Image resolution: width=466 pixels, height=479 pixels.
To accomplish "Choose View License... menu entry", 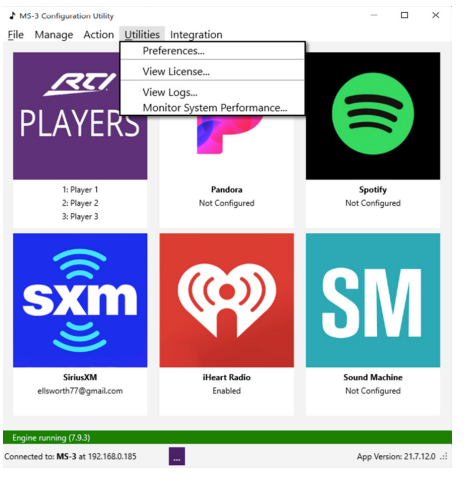I will (x=212, y=71).
